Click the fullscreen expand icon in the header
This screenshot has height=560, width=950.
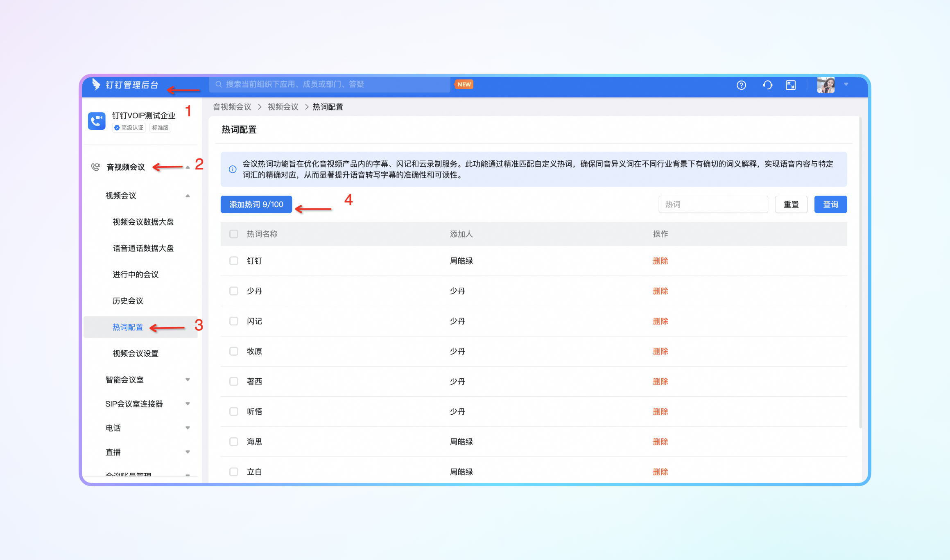791,85
